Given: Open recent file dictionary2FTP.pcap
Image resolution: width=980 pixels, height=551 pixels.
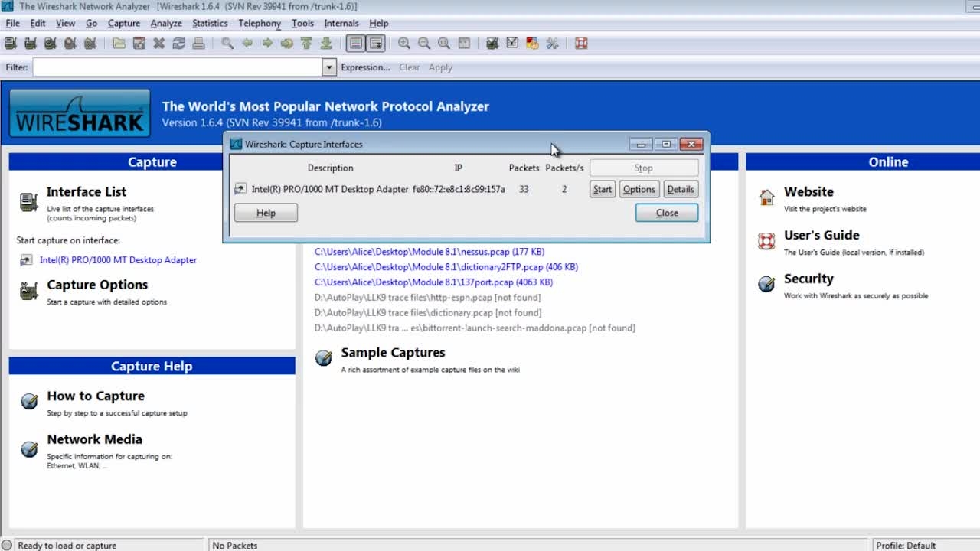Looking at the screenshot, I should pos(446,267).
